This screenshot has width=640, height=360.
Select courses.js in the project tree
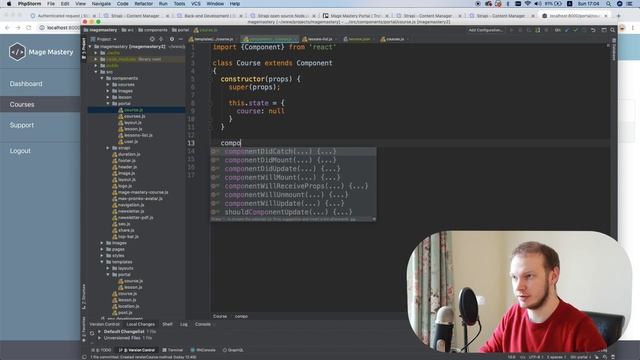(134, 116)
